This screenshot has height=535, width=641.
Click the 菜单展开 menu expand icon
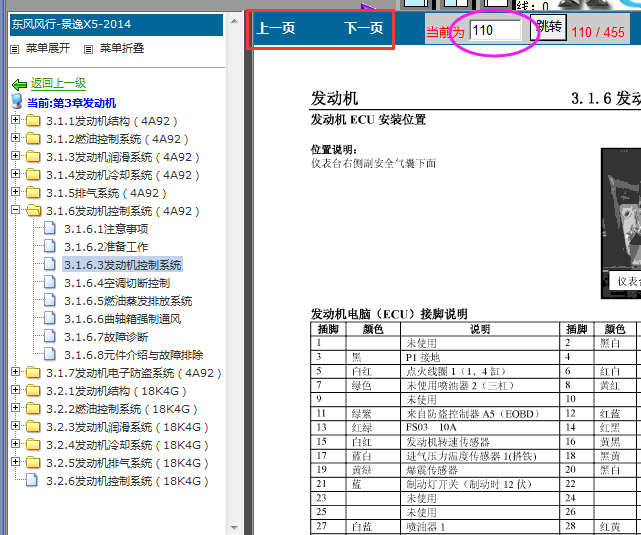coord(15,49)
